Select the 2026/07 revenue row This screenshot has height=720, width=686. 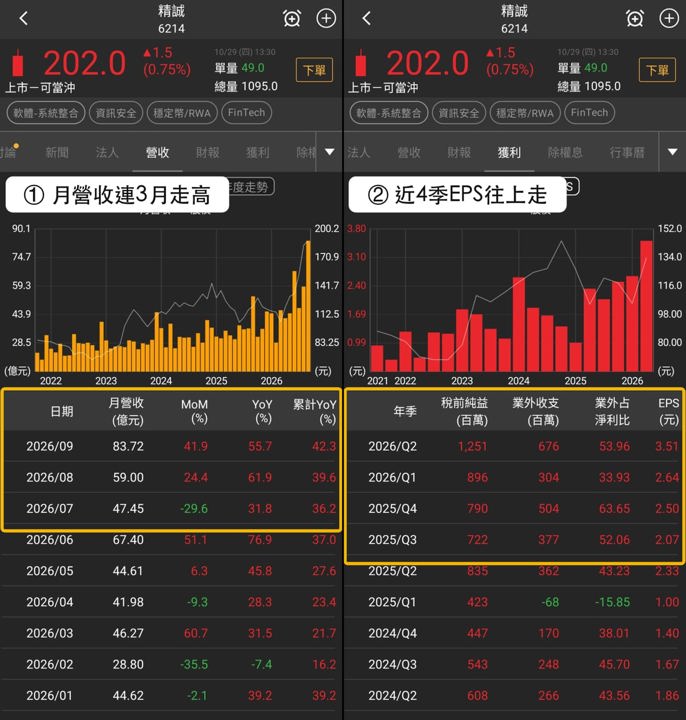(171, 508)
